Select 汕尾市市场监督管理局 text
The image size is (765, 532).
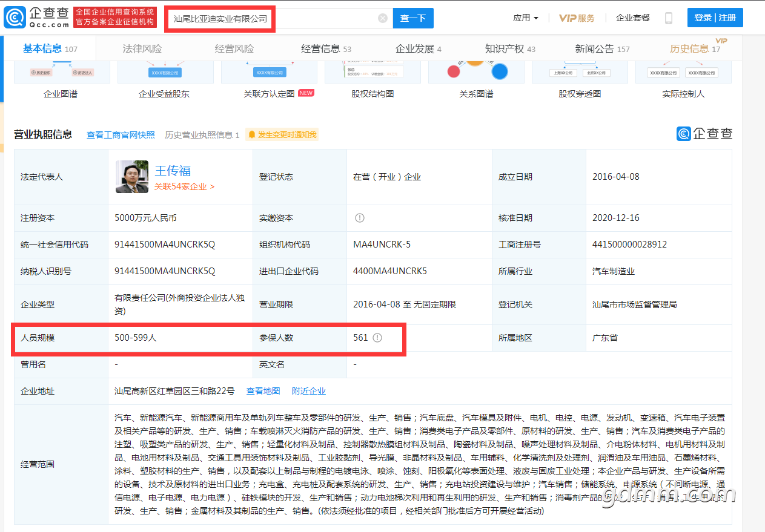(635, 304)
